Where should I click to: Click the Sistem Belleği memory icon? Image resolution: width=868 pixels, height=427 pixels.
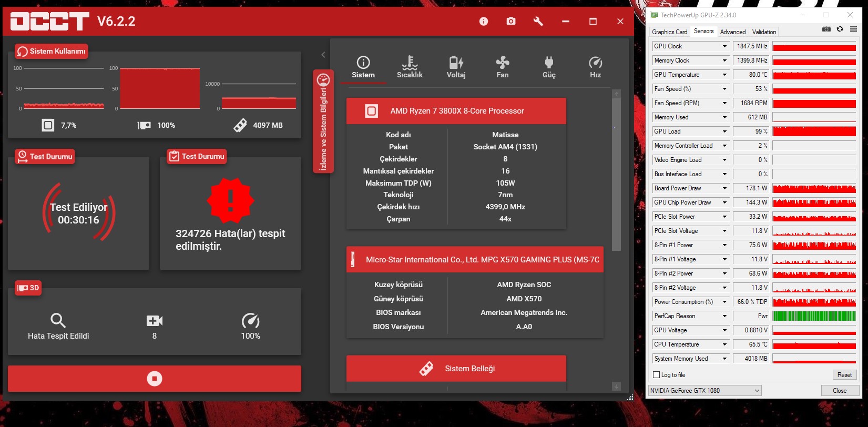(x=426, y=369)
